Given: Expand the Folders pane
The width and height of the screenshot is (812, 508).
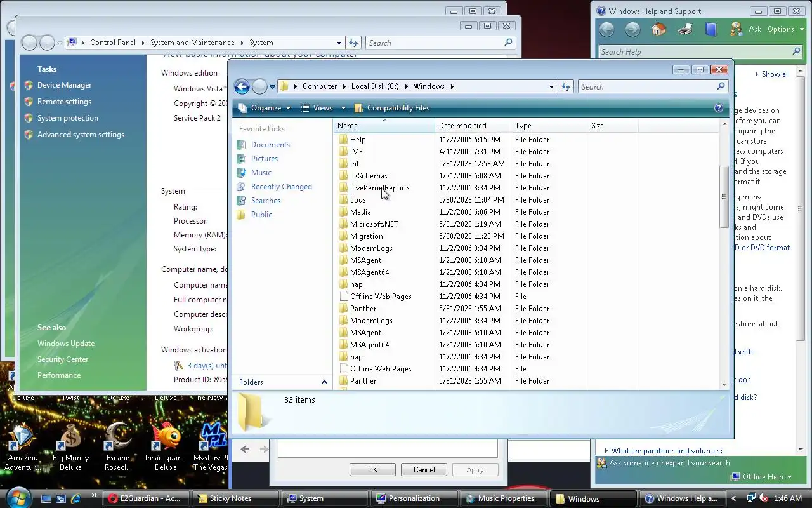Looking at the screenshot, I should point(324,382).
